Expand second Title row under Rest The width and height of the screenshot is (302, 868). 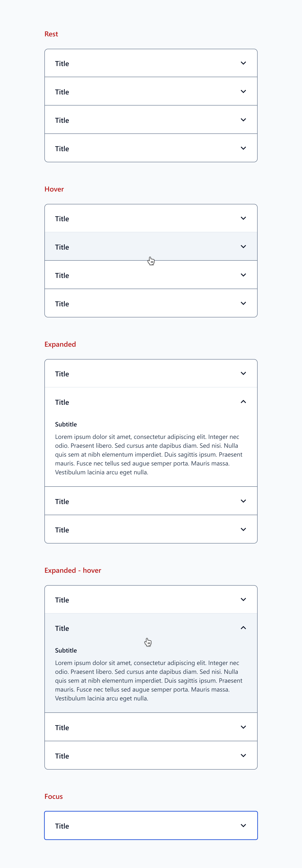(x=151, y=92)
